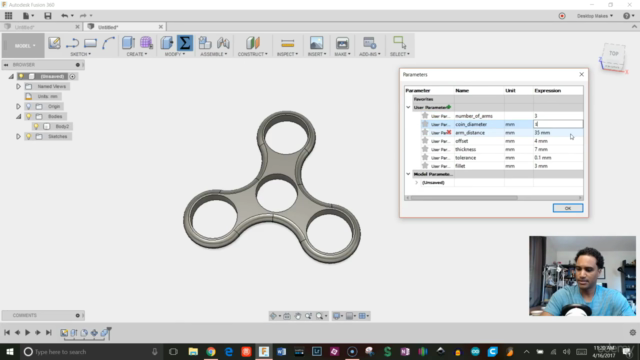This screenshot has width=640, height=360.
Task: Open Chrome from the Windows taskbar
Action: [x=211, y=351]
